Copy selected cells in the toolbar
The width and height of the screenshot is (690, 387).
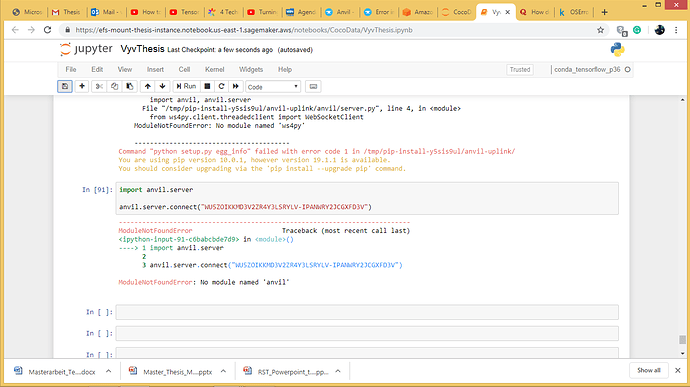click(x=114, y=86)
